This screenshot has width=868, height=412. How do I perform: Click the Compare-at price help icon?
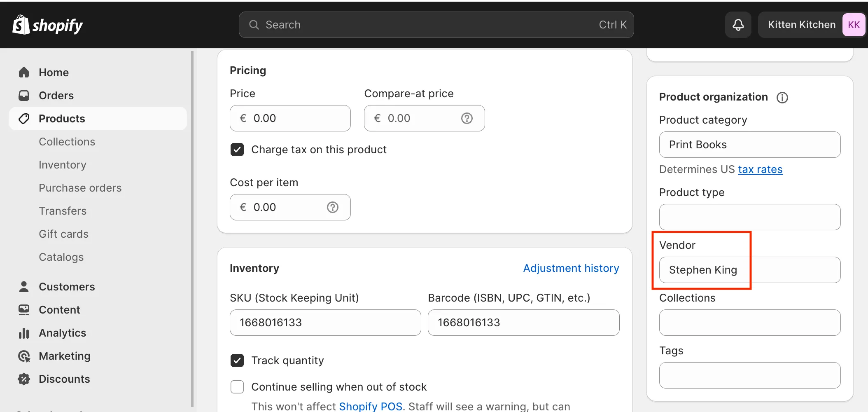466,118
